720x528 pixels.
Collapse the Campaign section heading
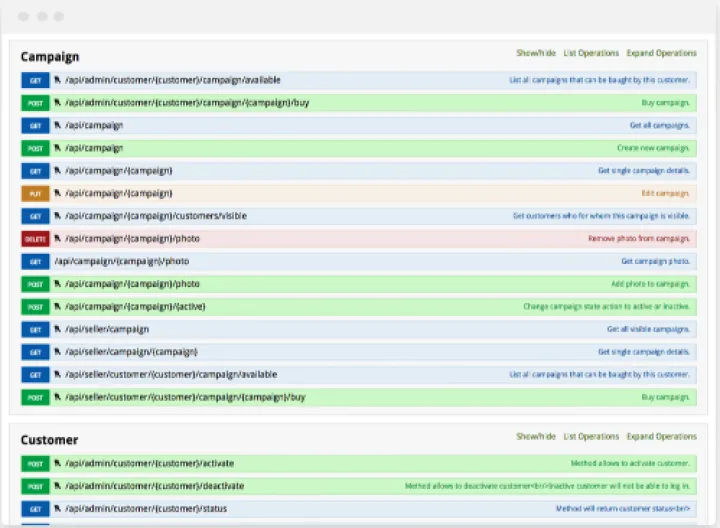pyautogui.click(x=50, y=56)
